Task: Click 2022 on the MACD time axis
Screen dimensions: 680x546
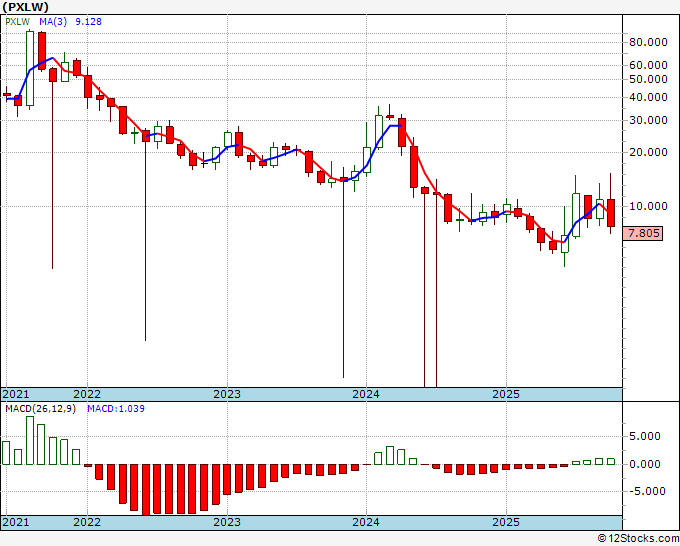Action: pyautogui.click(x=87, y=522)
